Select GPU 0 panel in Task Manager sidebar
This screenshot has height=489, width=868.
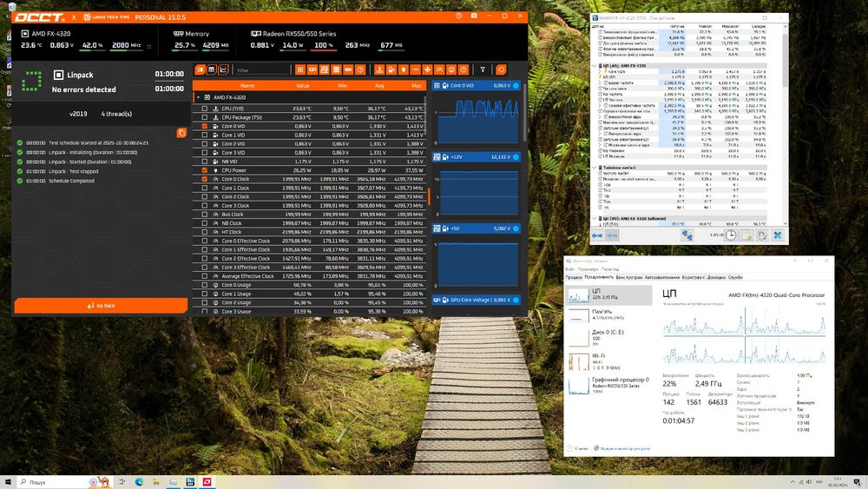tap(608, 385)
